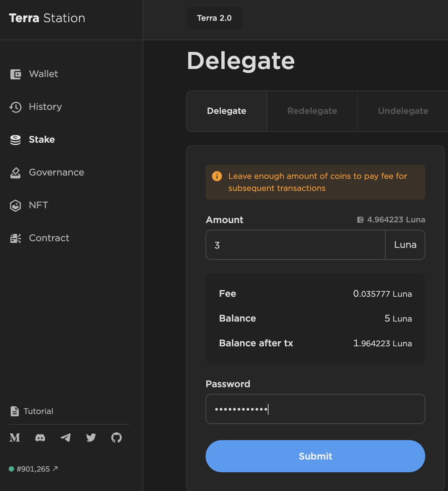
Task: Click the Terra 2.0 network selector
Action: 214,18
